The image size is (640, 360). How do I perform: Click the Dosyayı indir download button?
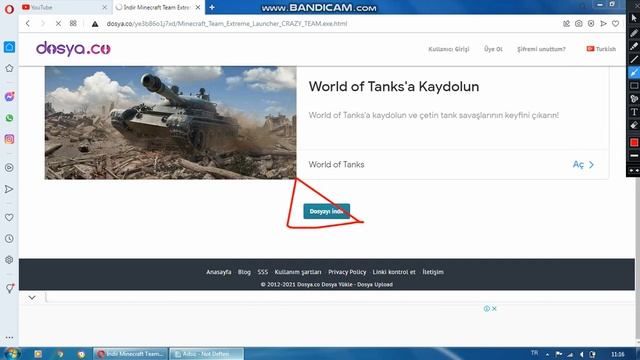tap(327, 211)
